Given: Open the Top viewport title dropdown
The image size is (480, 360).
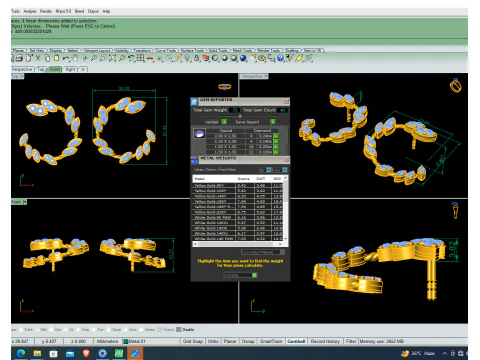Looking at the screenshot, I should tap(22, 76).
